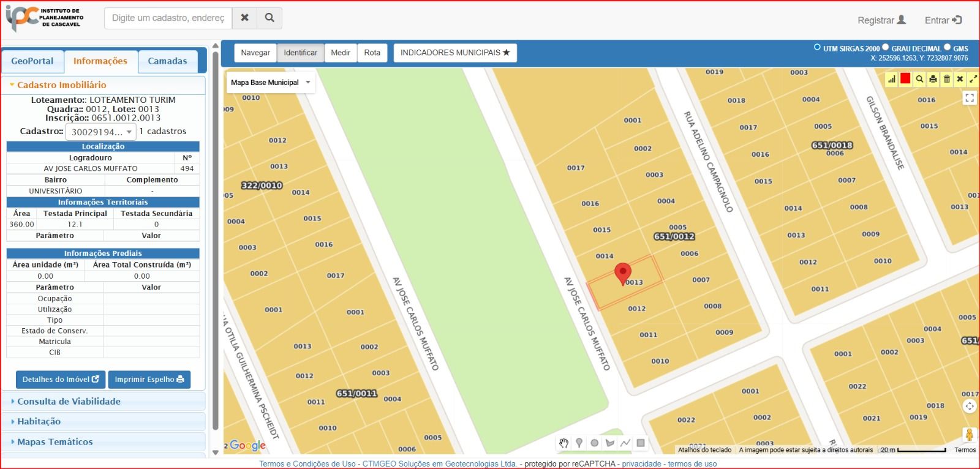Click block label 651/0011 on map
This screenshot has height=469, width=980.
point(356,393)
